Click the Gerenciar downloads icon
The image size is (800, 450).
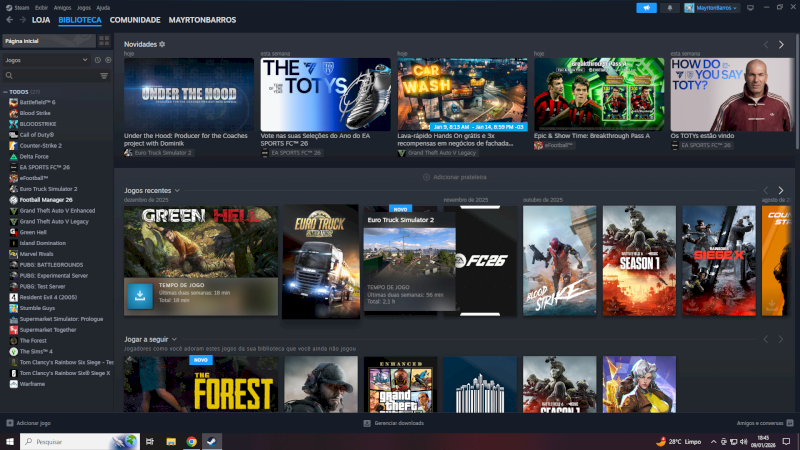point(367,423)
